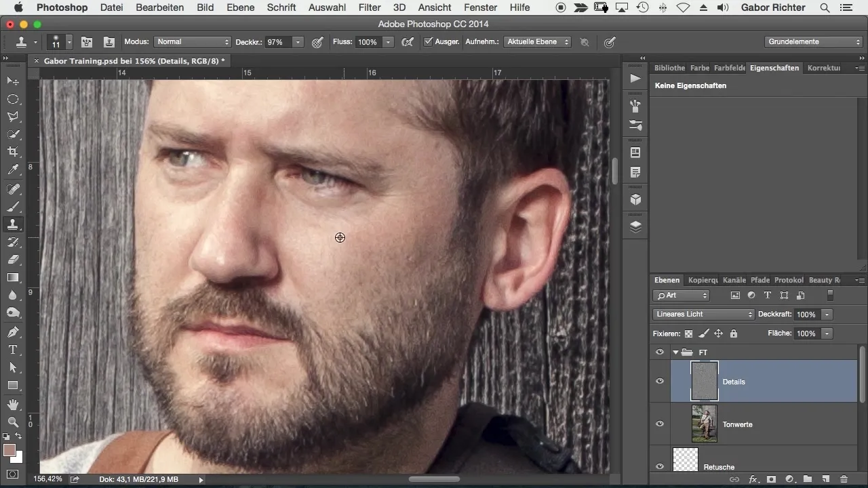Delete layer with trash button
868x488 pixels.
tap(844, 479)
